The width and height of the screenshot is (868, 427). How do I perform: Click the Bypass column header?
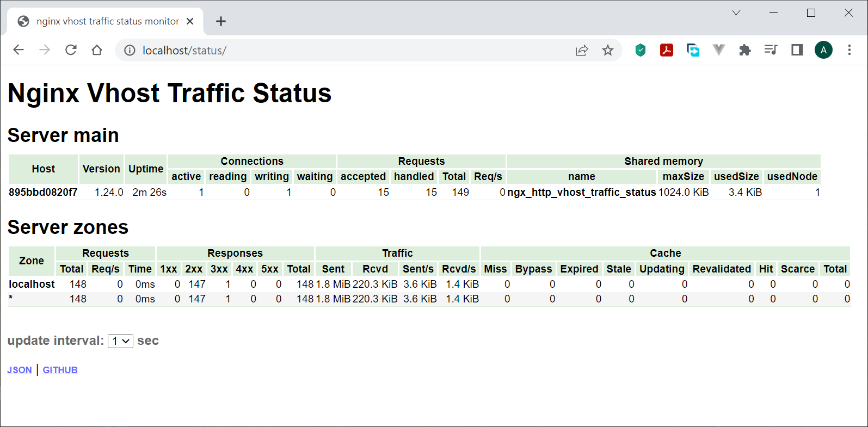click(533, 269)
